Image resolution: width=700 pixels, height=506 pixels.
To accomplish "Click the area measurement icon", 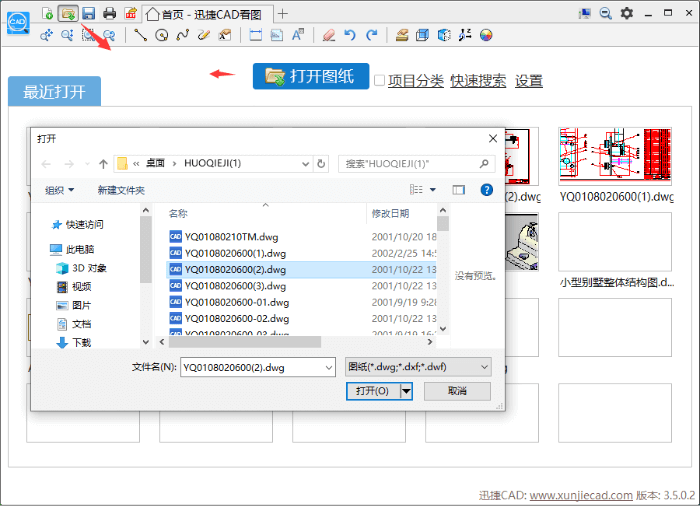I will (x=277, y=35).
